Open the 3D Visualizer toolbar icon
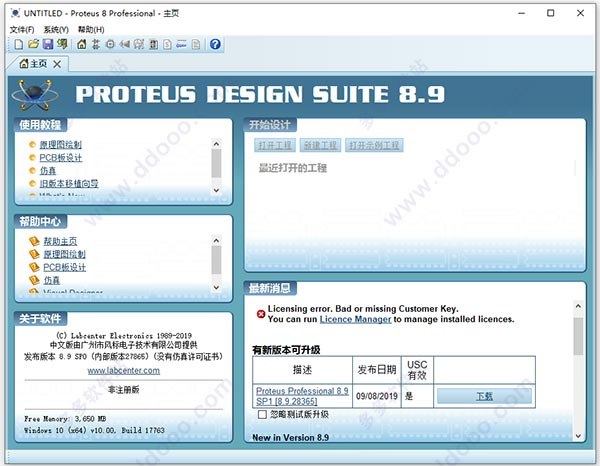This screenshot has height=466, width=600. click(x=124, y=44)
